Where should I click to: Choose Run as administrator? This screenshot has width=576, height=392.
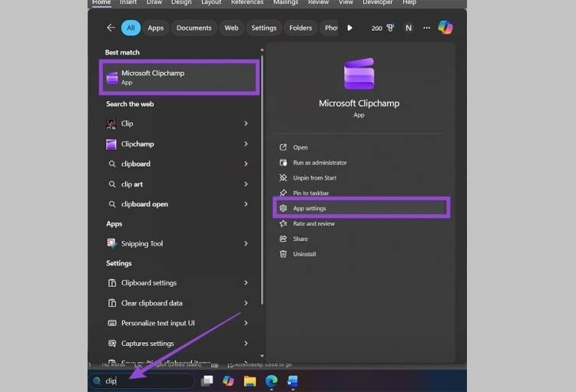(x=320, y=163)
